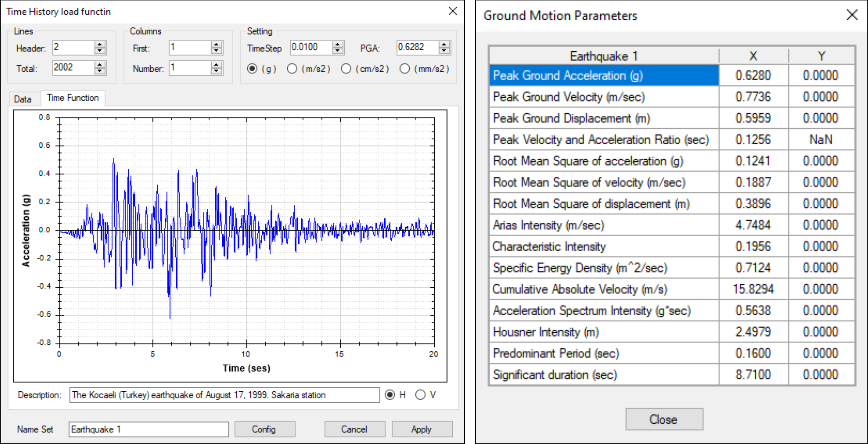Screen dimensions: 868x444
Task: Select Root Mean Square of velocity row
Action: pos(672,183)
